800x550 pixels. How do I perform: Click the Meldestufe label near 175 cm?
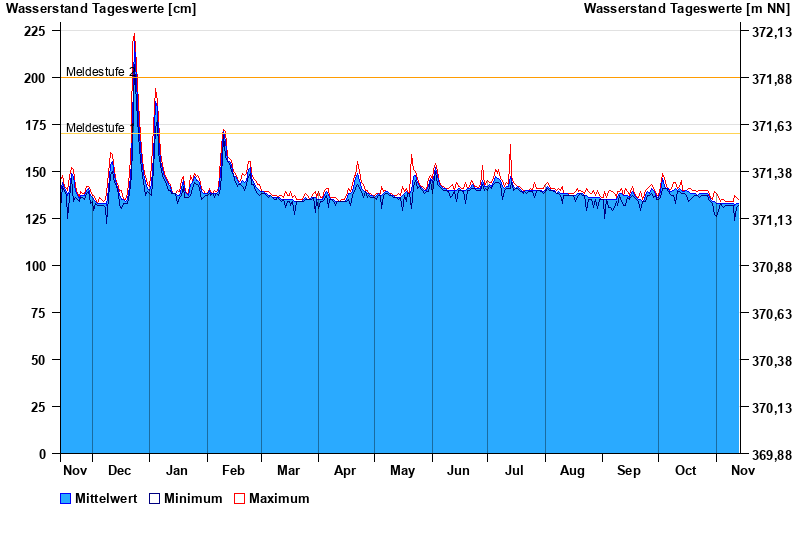pyautogui.click(x=95, y=128)
